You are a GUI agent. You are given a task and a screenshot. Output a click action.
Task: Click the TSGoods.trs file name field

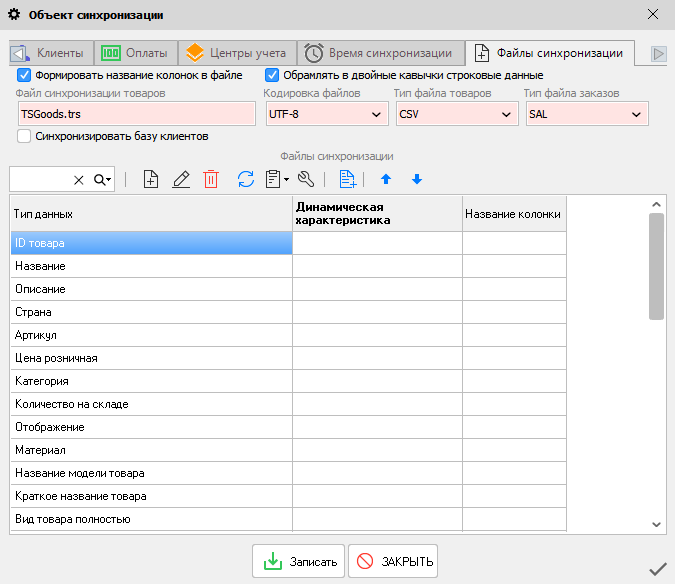click(x=137, y=114)
